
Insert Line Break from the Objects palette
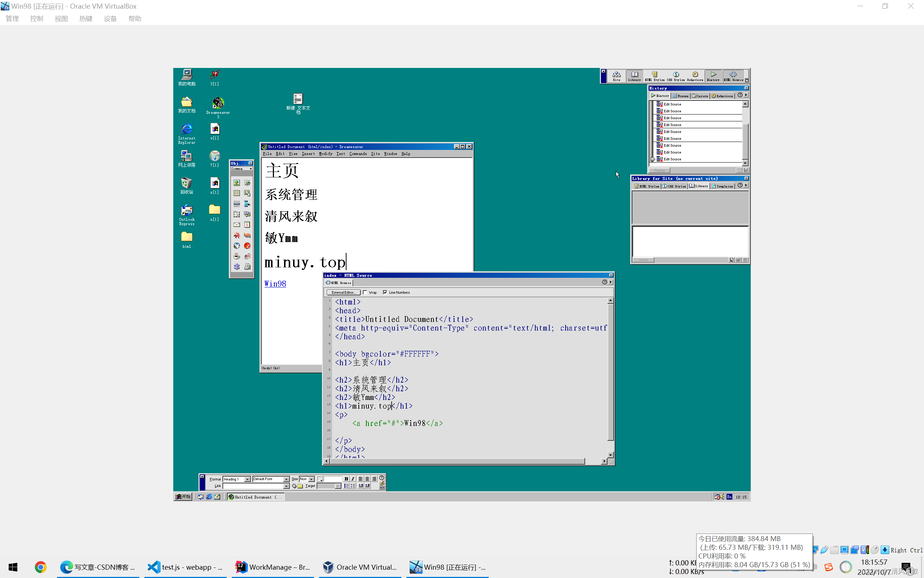pos(247,214)
